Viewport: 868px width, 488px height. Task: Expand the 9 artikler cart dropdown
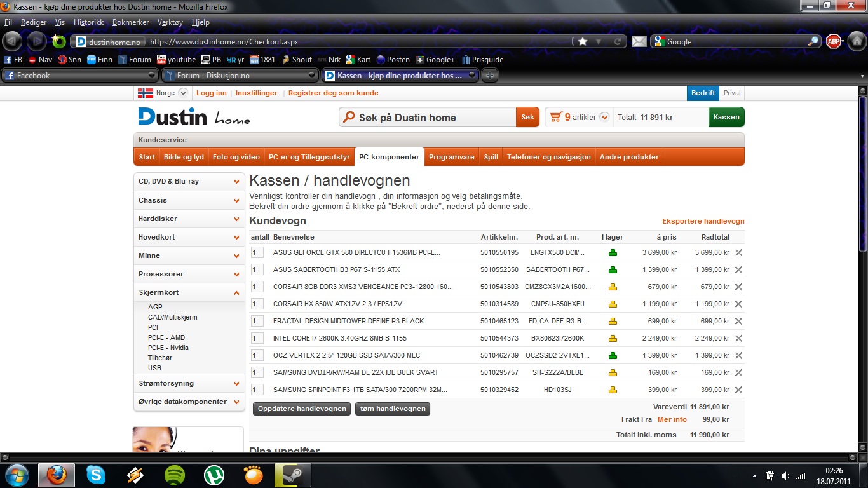click(604, 117)
